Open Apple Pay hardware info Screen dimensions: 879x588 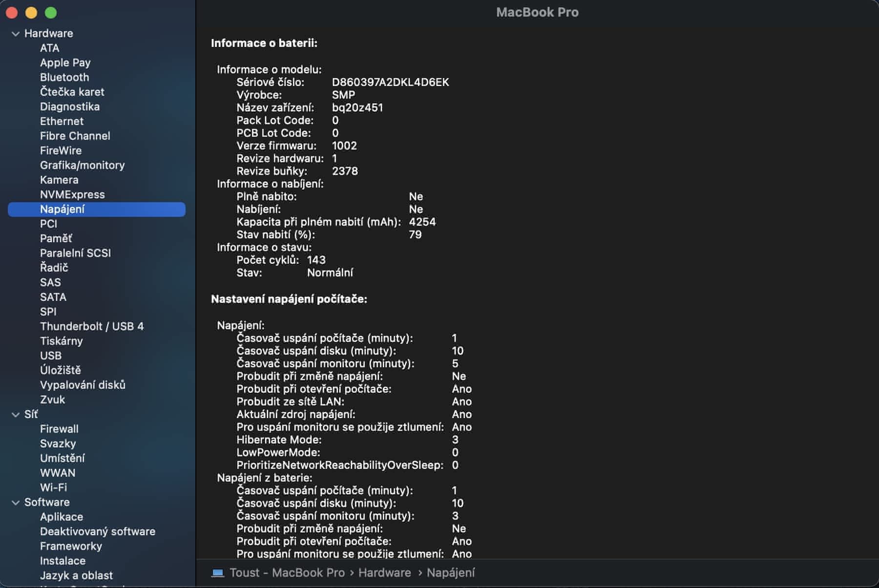65,63
